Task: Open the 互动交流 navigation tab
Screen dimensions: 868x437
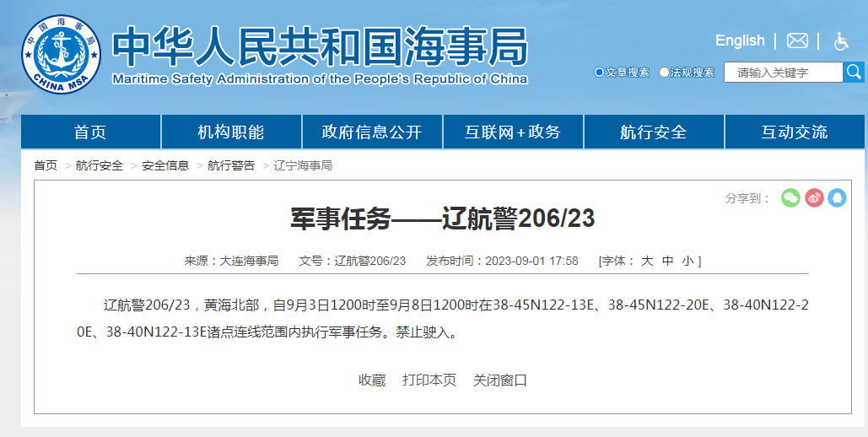Action: click(795, 132)
